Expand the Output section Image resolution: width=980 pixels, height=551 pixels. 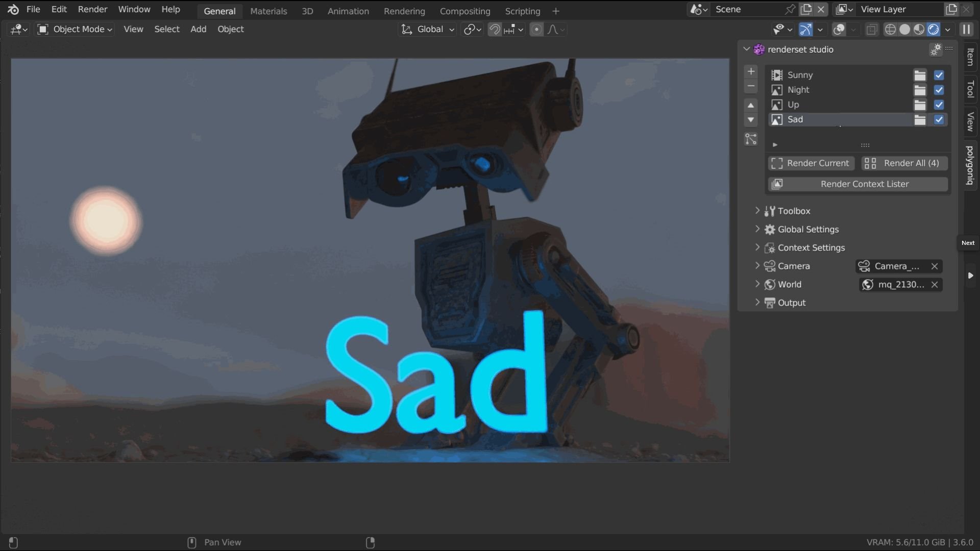(757, 303)
